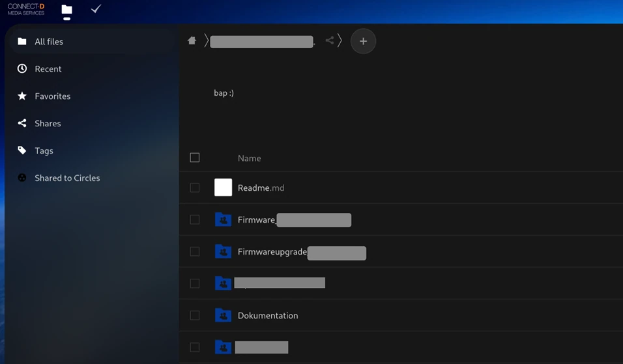Click the star icon next to Favorites

tap(22, 96)
